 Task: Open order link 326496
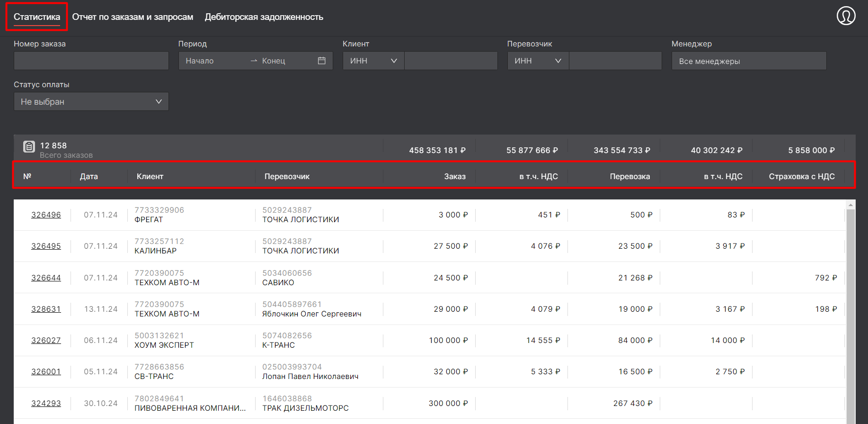tap(46, 215)
